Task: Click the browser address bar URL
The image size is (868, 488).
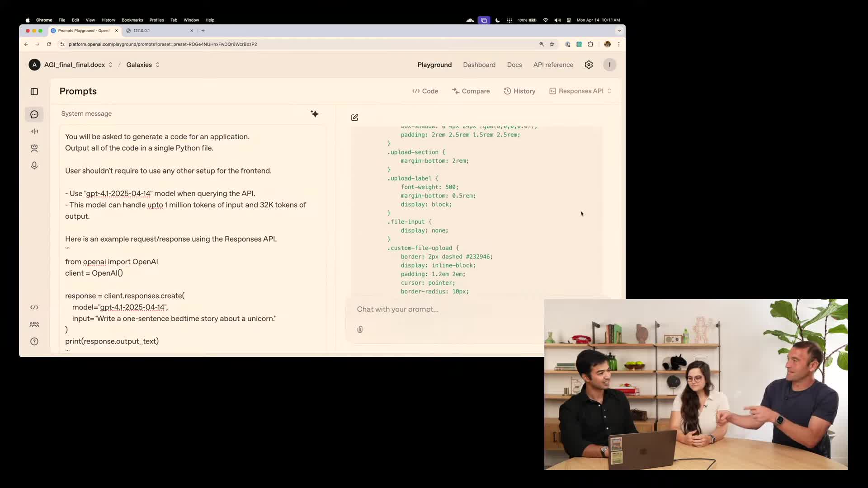Action: point(163,44)
